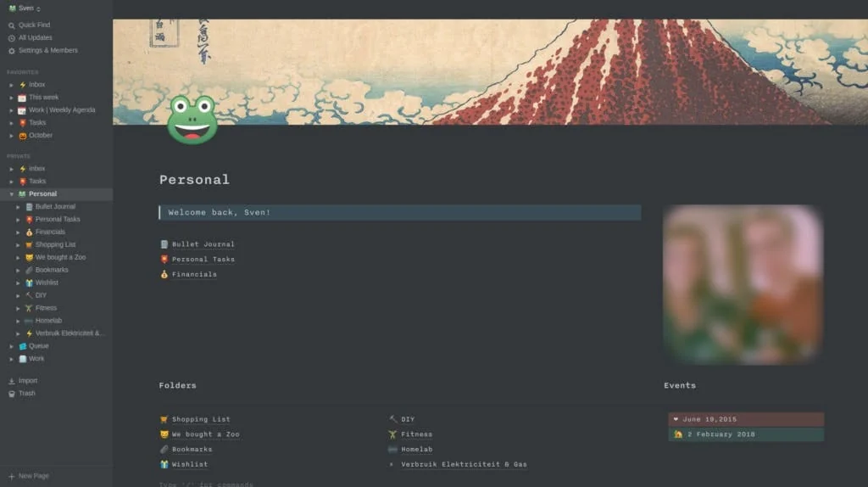Click the Favorites Tasks icon
Image resolution: width=868 pixels, height=487 pixels.
(x=23, y=123)
